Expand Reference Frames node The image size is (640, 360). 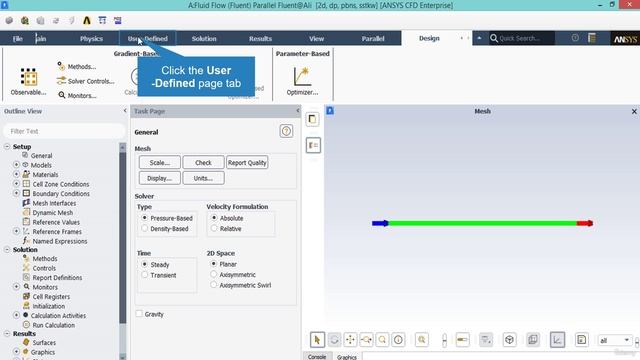(x=16, y=231)
